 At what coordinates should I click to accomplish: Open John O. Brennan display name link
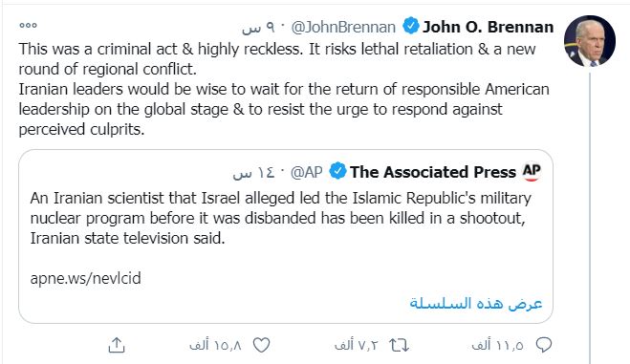488,27
